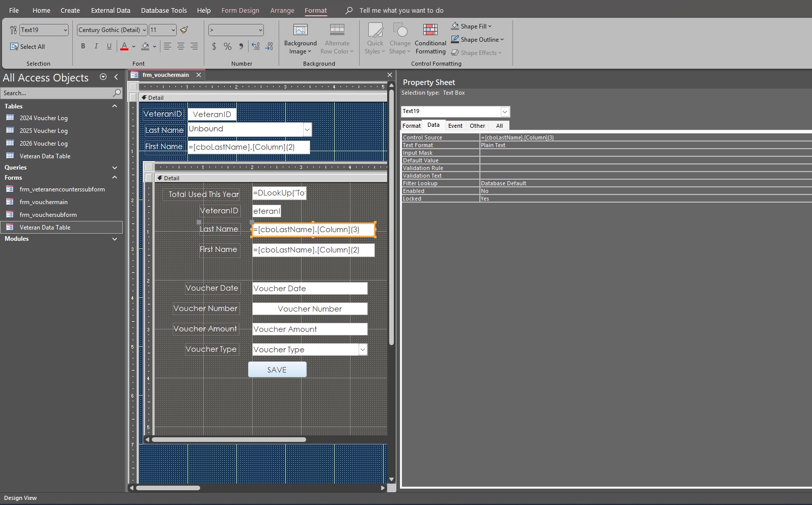Image resolution: width=812 pixels, height=505 pixels.
Task: Apply currency dollar sign format
Action: [x=214, y=46]
